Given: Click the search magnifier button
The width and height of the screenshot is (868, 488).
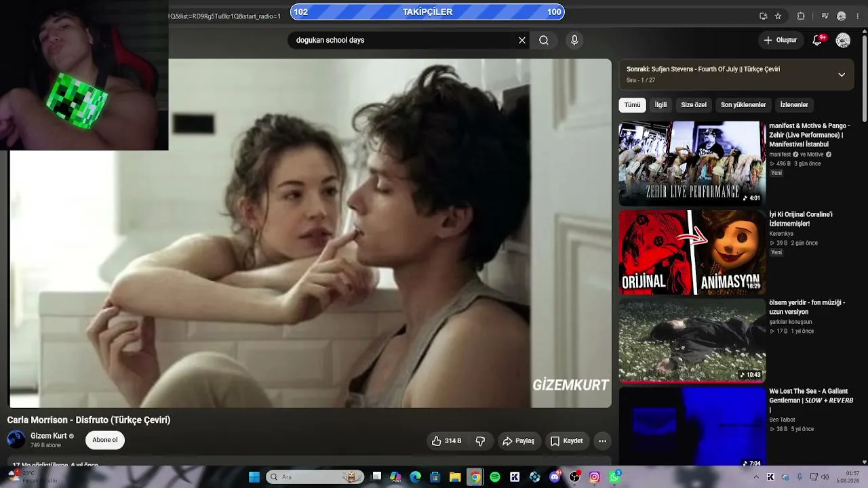Looking at the screenshot, I should click(x=544, y=40).
